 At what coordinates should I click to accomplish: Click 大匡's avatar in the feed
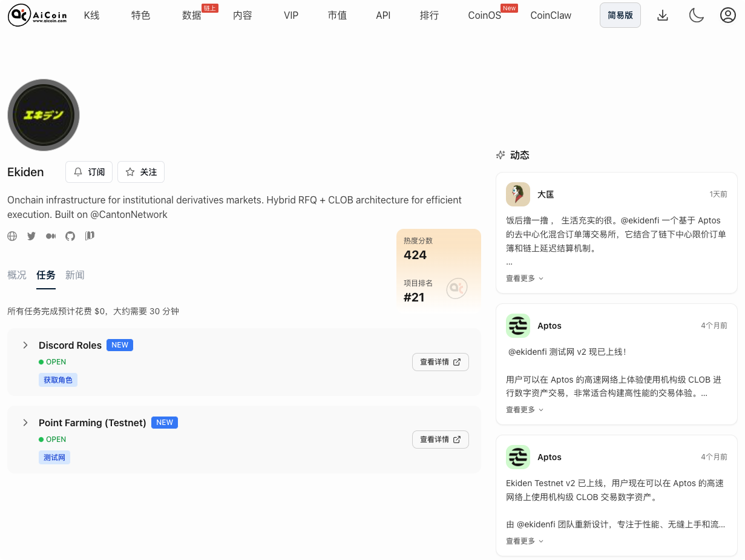click(x=518, y=194)
